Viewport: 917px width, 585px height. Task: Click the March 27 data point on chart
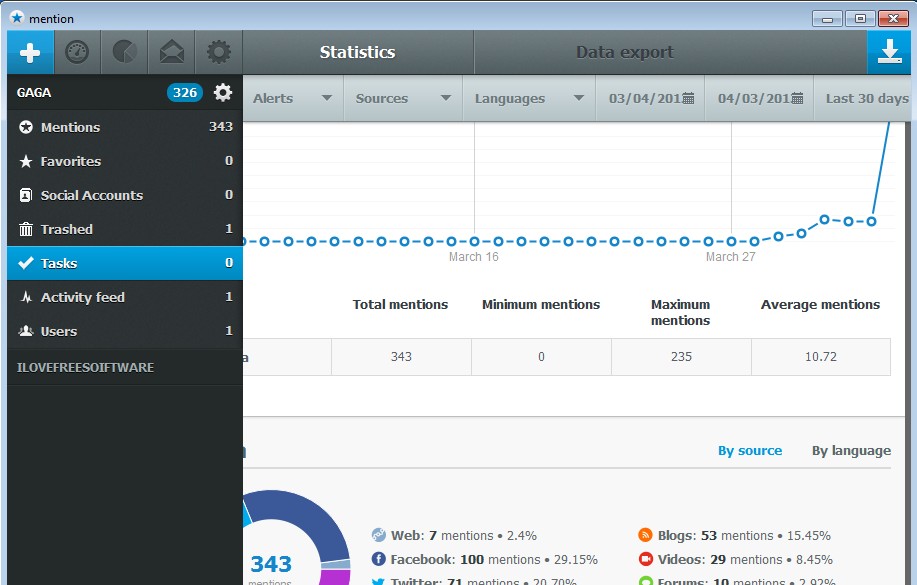click(x=732, y=241)
